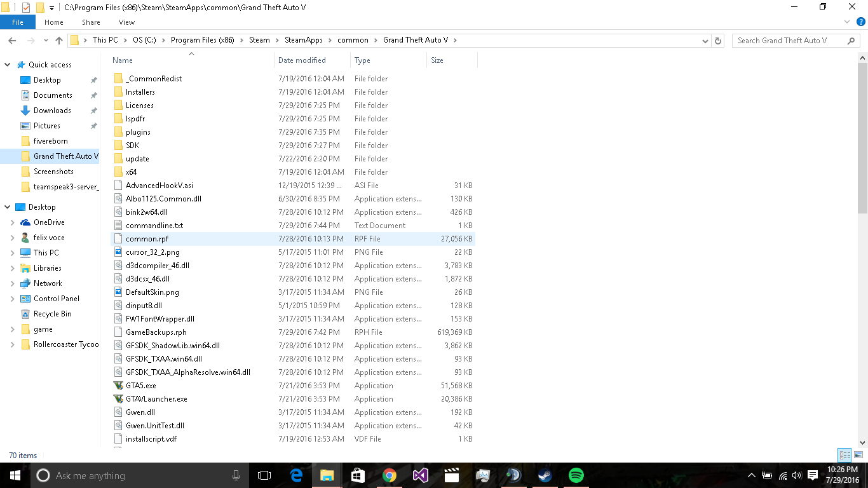Image resolution: width=868 pixels, height=488 pixels.
Task: Open Pictures in Quick access
Action: pos(47,126)
